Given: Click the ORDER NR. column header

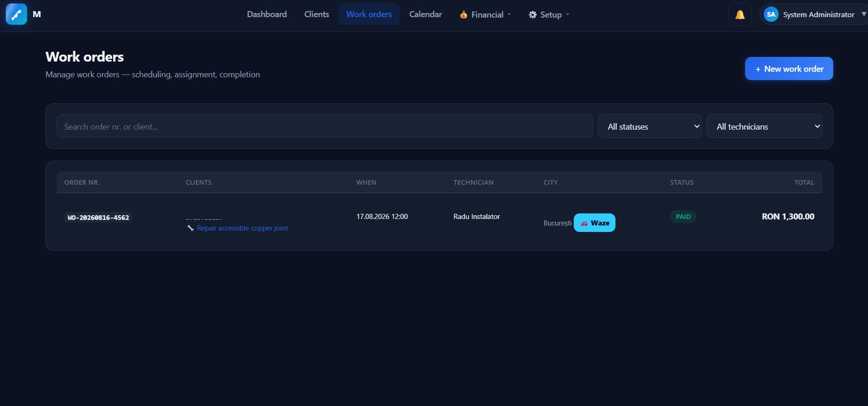Looking at the screenshot, I should 82,182.
